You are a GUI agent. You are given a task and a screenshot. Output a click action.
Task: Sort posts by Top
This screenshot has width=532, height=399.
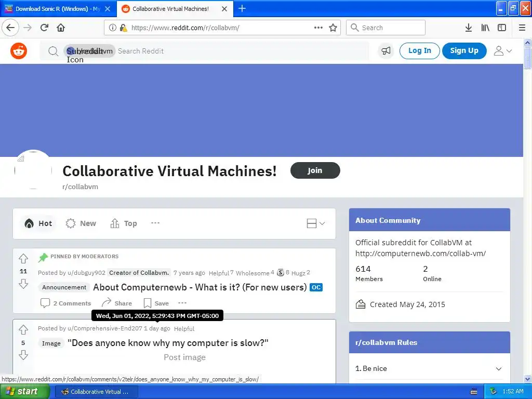pos(124,223)
